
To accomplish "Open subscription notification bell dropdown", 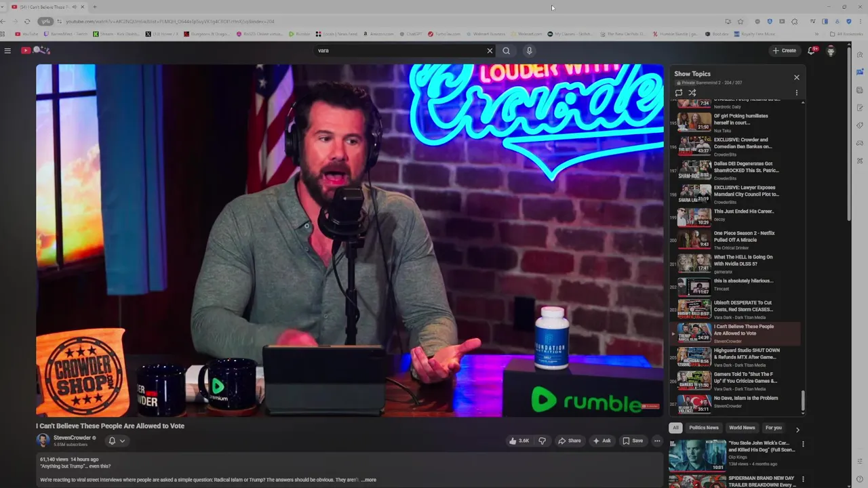I will pos(117,441).
